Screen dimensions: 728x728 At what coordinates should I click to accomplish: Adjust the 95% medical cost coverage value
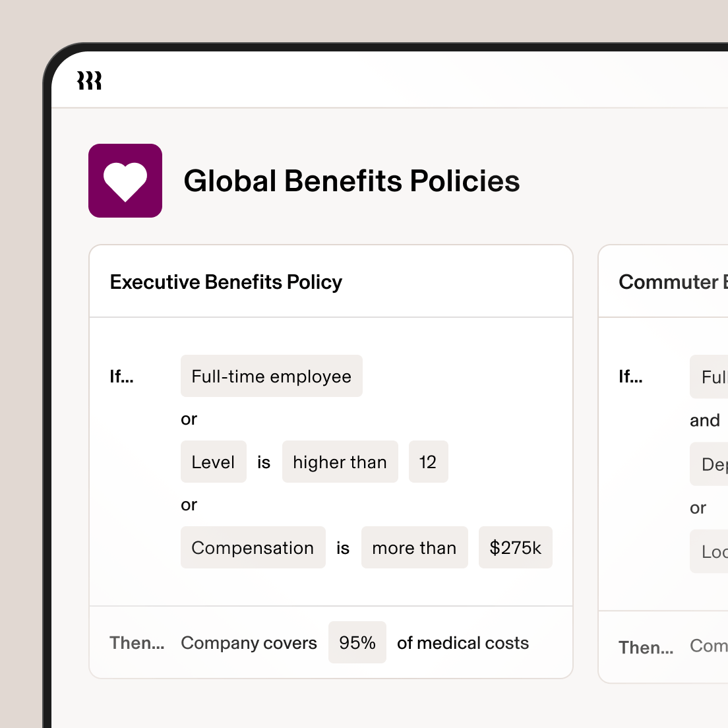coord(357,642)
